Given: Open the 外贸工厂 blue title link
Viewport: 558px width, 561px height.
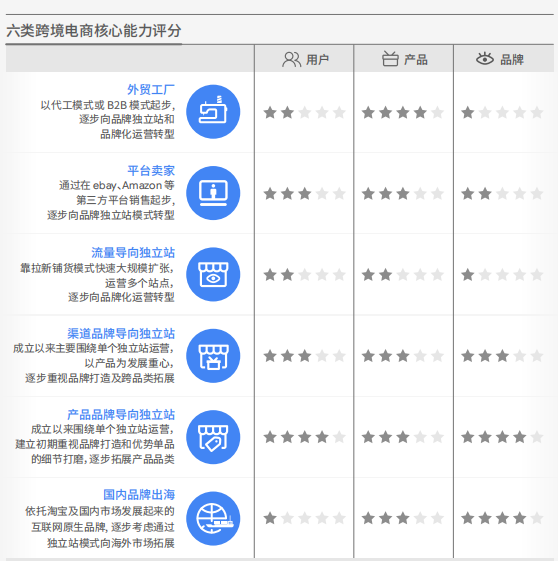Looking at the screenshot, I should pos(151,89).
